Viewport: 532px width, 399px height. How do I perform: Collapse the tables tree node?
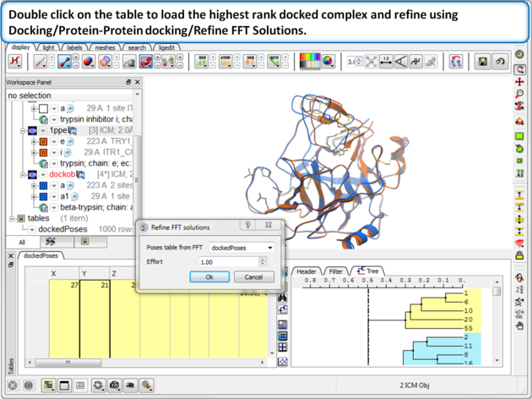pos(10,218)
